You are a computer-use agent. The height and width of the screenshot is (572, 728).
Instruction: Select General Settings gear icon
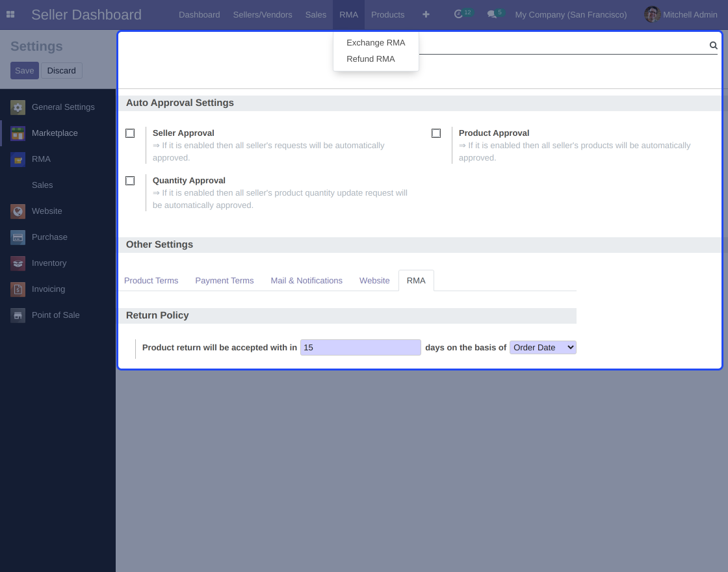point(18,107)
